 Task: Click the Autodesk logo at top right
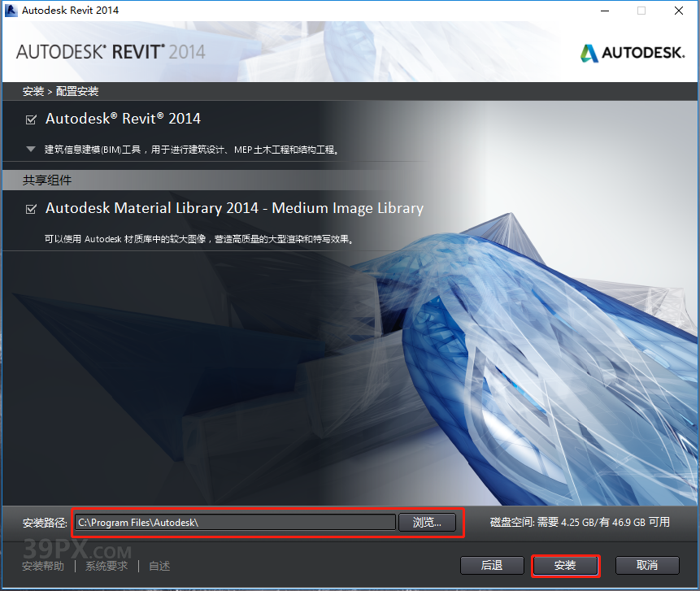pyautogui.click(x=633, y=52)
